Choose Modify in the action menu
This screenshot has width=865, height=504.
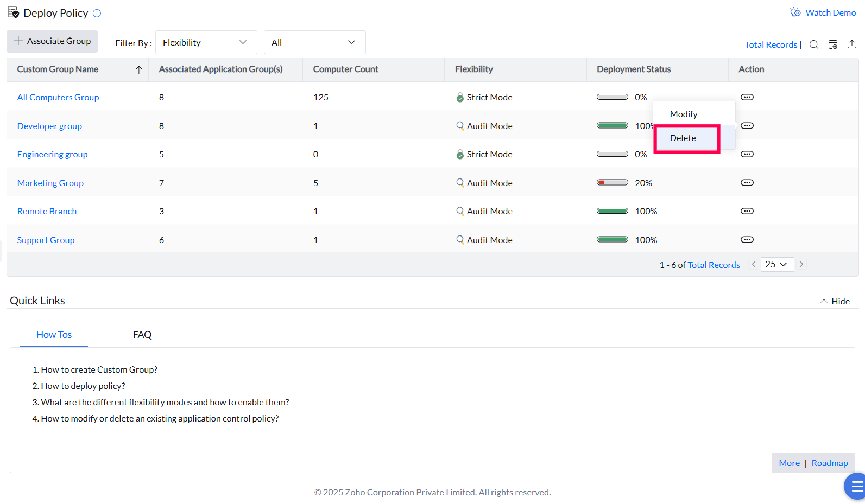coord(684,114)
